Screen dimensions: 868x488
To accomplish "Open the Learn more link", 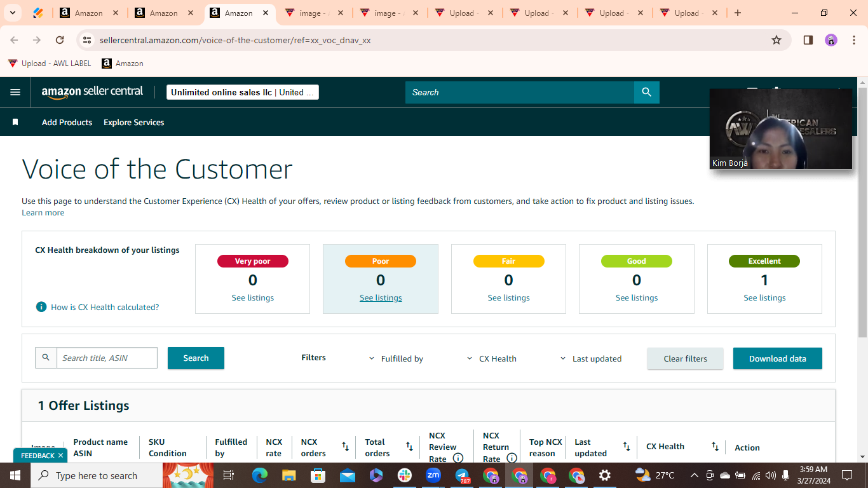I will coord(43,213).
